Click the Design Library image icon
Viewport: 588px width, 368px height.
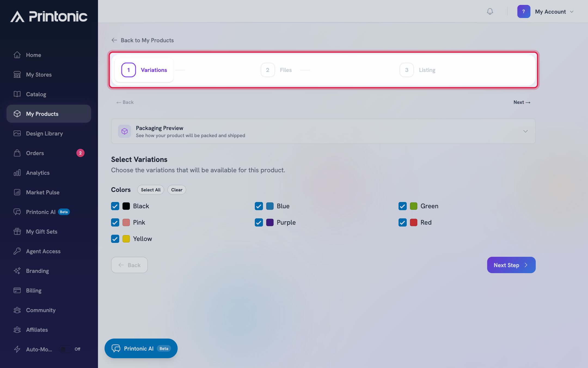coord(17,133)
